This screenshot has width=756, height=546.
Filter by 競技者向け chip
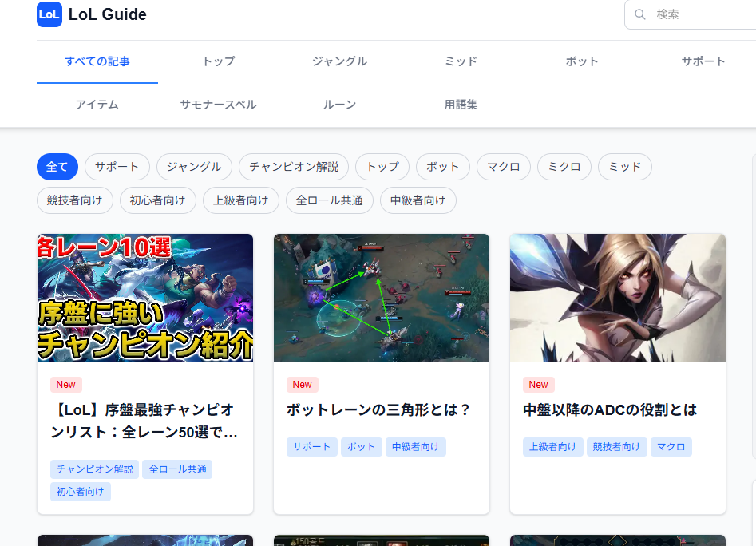tap(75, 200)
